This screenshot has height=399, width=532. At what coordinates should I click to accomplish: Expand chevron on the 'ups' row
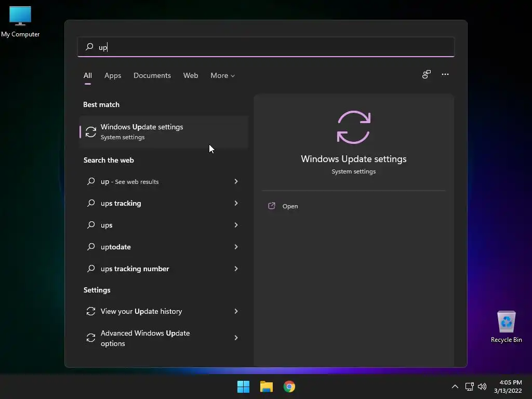(236, 225)
